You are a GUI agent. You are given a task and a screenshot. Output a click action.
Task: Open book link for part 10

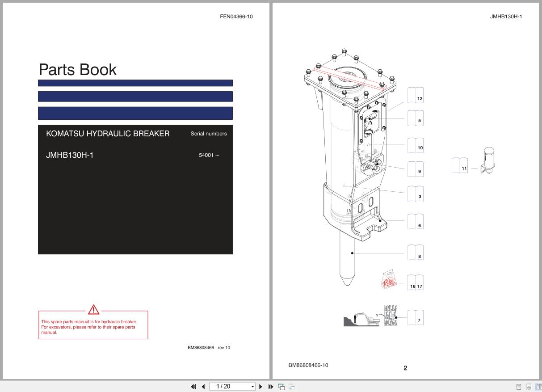pos(416,145)
